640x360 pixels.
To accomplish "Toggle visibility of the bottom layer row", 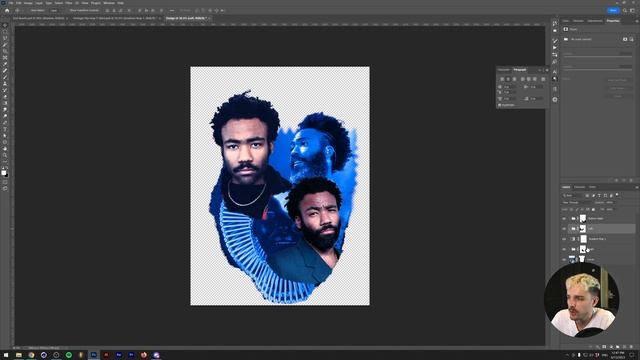I will point(564,259).
